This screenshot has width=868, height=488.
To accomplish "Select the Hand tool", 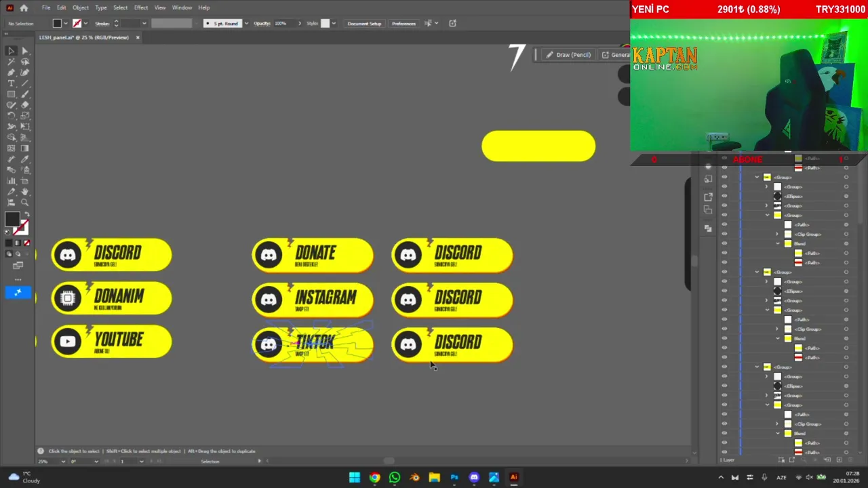I will point(25,192).
